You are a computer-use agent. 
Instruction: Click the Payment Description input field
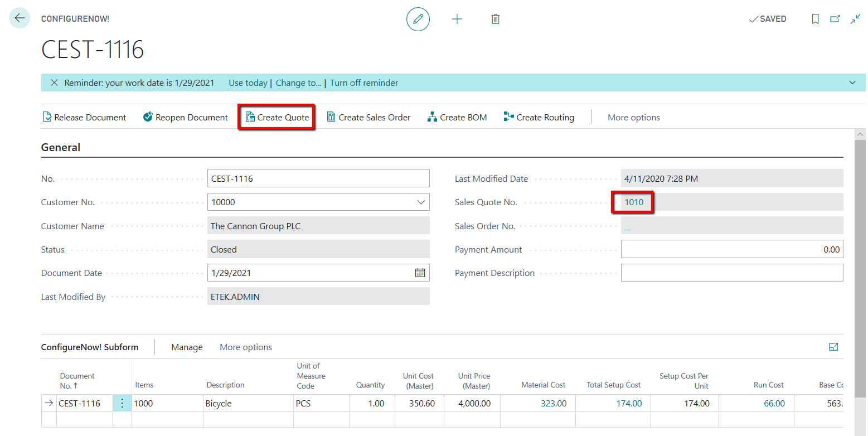click(x=731, y=273)
